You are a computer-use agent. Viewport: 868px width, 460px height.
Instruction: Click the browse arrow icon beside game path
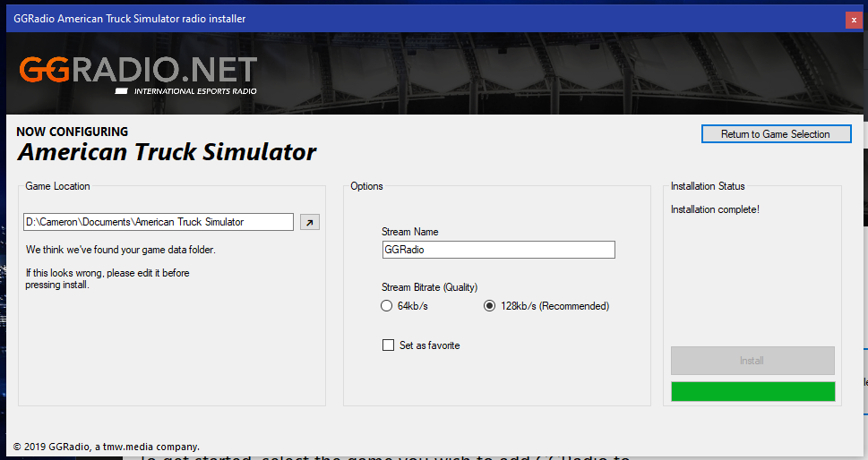click(309, 222)
